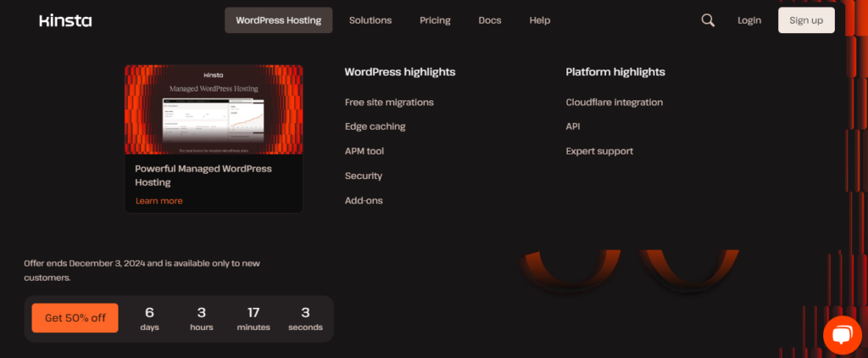Screen dimensions: 868x358
Task: Open the search magnifier icon
Action: tap(708, 20)
